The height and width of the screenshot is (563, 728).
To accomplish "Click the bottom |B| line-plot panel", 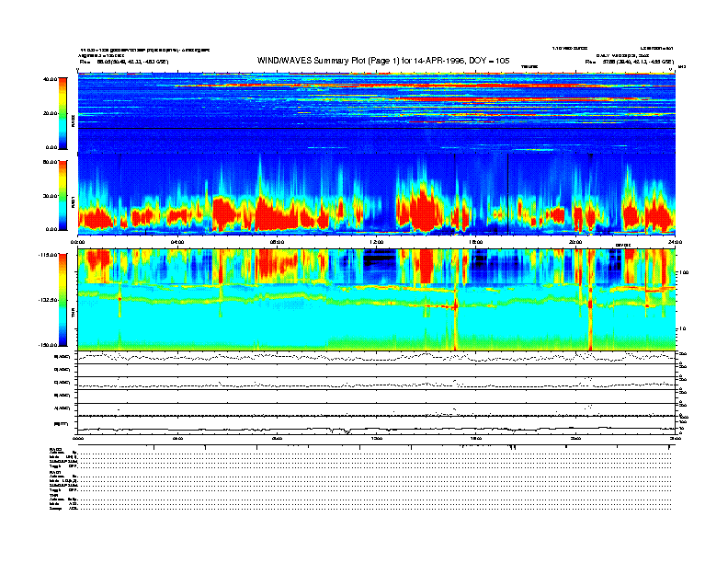I will coord(377,425).
